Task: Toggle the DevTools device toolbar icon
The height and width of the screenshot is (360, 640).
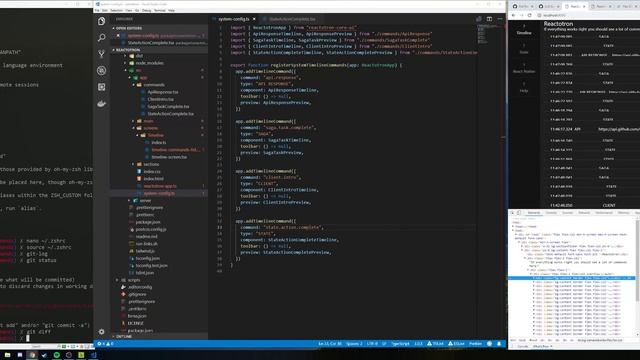Action: (x=519, y=213)
